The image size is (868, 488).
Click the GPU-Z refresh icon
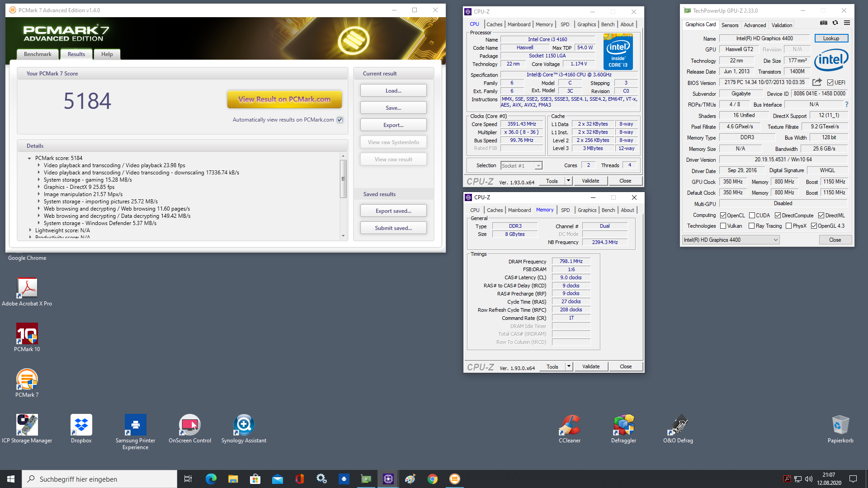835,23
